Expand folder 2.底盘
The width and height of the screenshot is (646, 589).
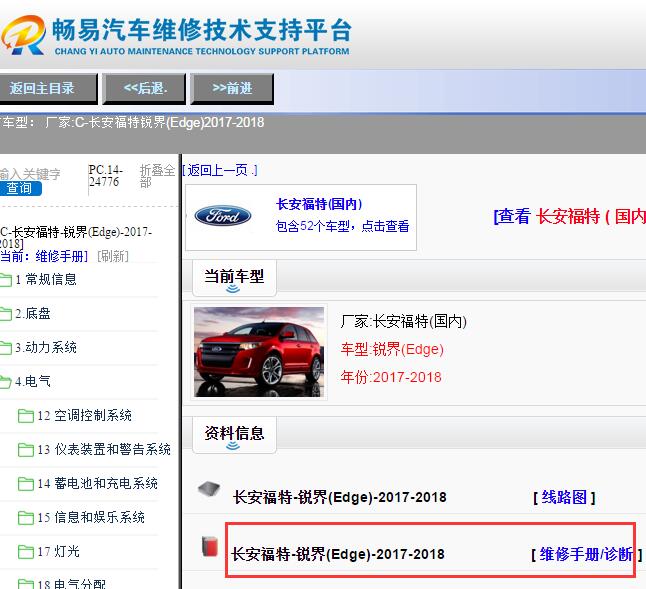[x=33, y=314]
